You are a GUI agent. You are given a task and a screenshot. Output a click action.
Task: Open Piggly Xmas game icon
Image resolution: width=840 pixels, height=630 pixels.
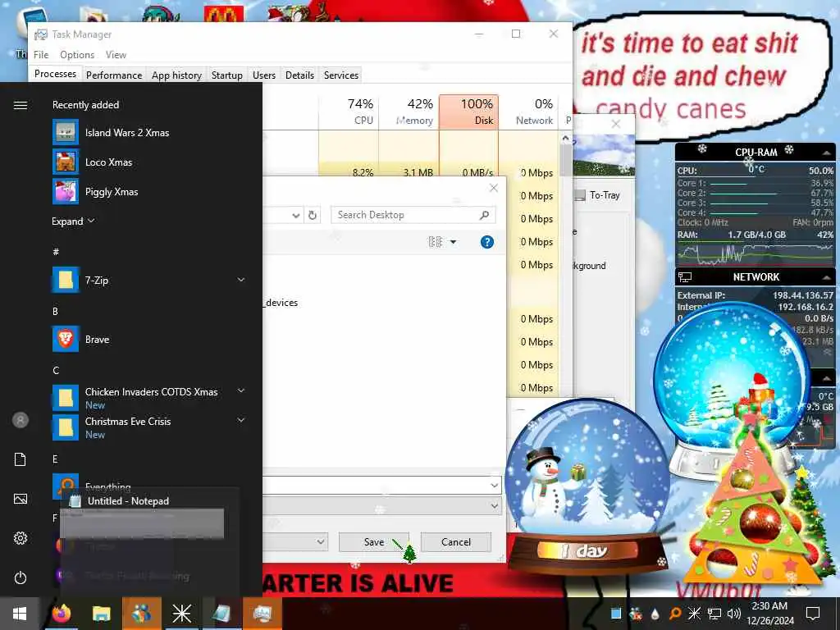66,192
